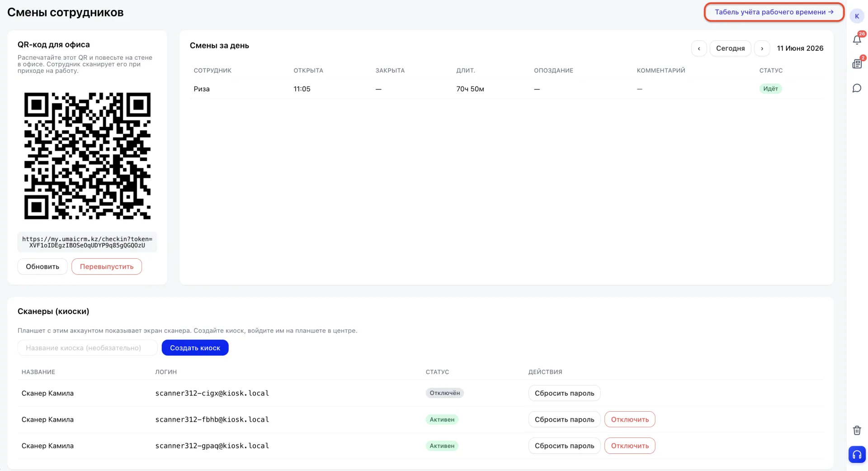This screenshot has height=471, width=868.
Task: Click the Отключён status badge
Action: pyautogui.click(x=444, y=393)
